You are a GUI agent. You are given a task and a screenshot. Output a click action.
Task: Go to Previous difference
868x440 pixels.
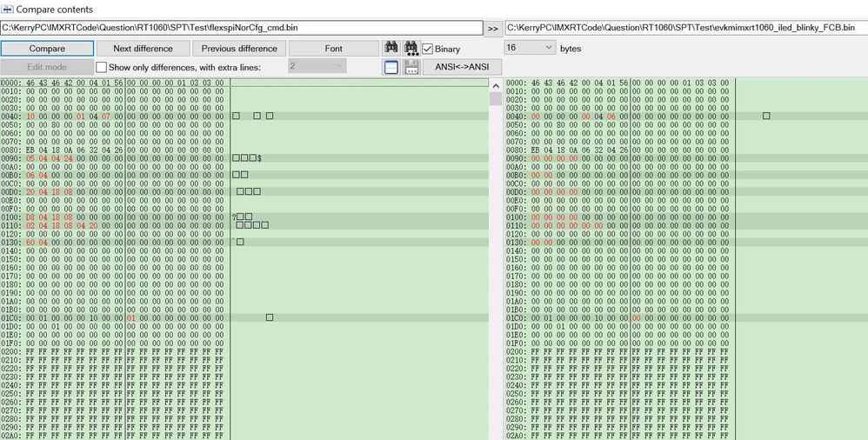pyautogui.click(x=239, y=48)
